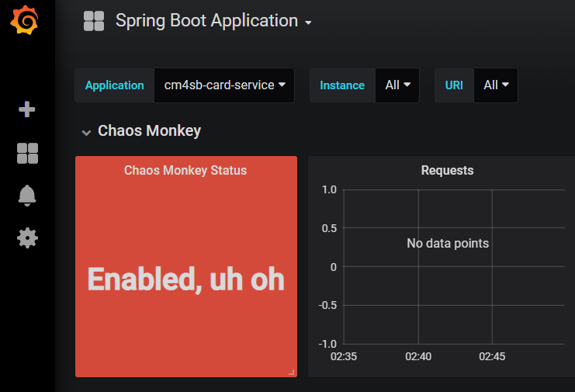Click the Instance variable label

pyautogui.click(x=342, y=85)
